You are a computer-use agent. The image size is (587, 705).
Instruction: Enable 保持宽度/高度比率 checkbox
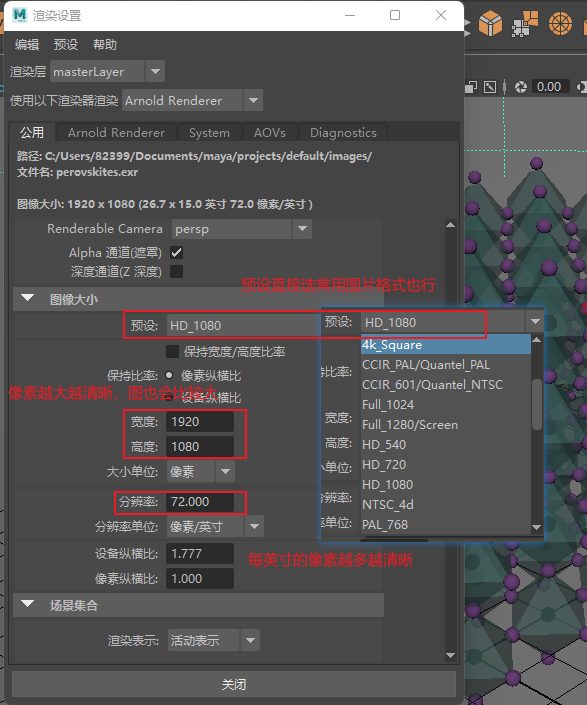173,351
